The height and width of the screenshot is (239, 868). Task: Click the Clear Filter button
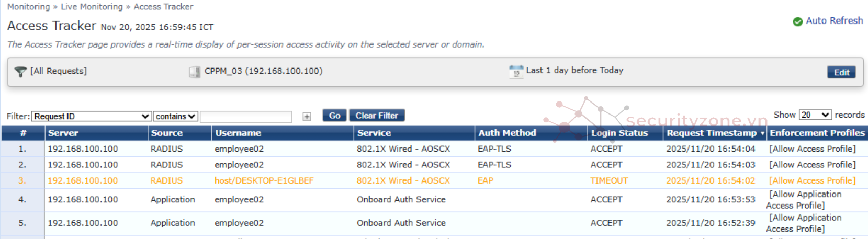tap(377, 116)
